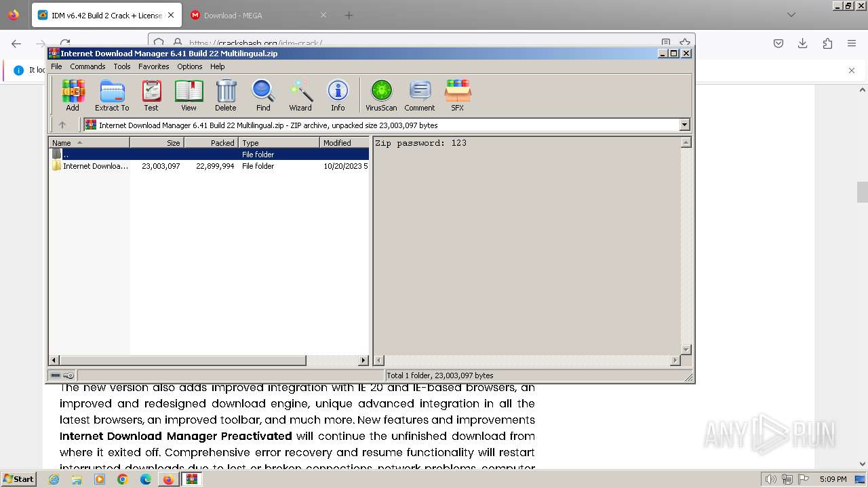The image size is (868, 488).
Task: Dismiss the Firefox notification bar
Action: point(852,70)
